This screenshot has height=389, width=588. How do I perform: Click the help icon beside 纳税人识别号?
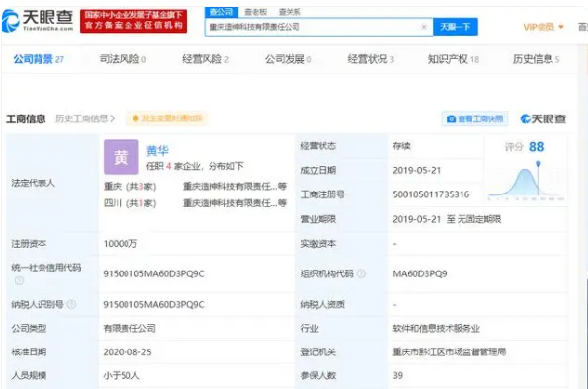[71, 304]
